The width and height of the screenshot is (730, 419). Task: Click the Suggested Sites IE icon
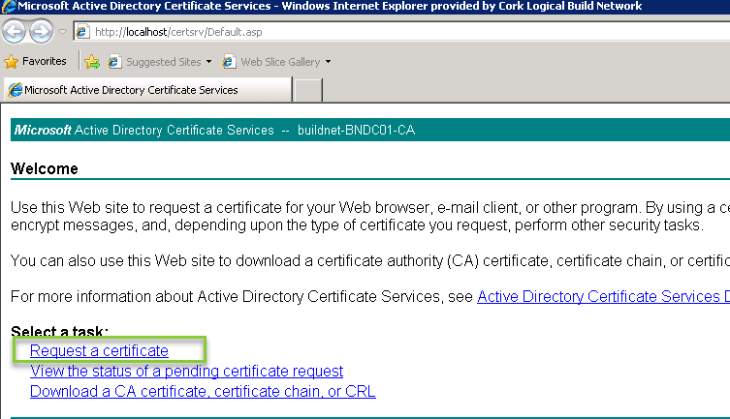click(115, 62)
